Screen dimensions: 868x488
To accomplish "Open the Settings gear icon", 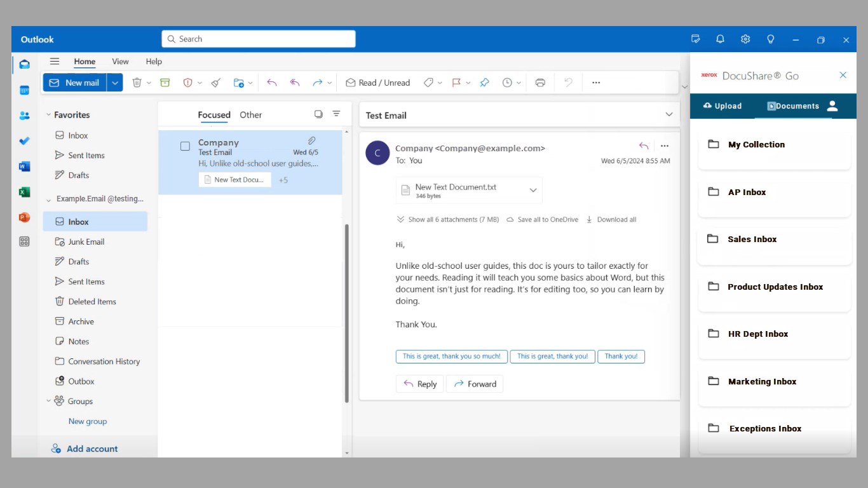I will [745, 39].
